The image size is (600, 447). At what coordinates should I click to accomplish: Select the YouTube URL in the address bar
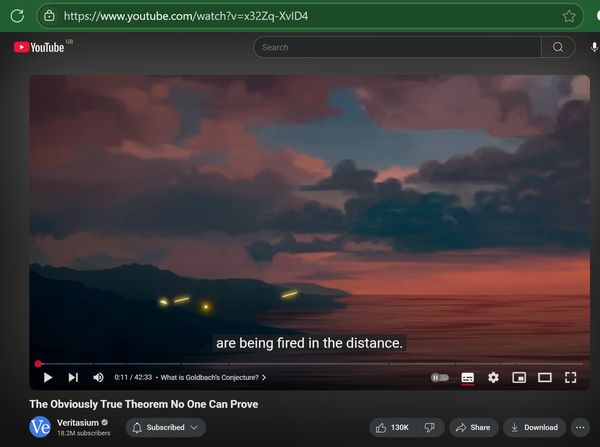(x=186, y=16)
